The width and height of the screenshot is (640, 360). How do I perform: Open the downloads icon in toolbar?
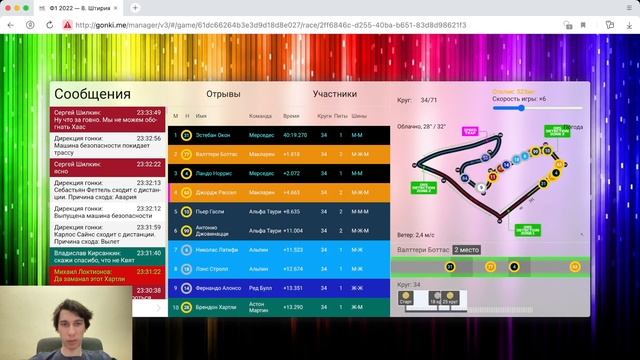coord(629,25)
